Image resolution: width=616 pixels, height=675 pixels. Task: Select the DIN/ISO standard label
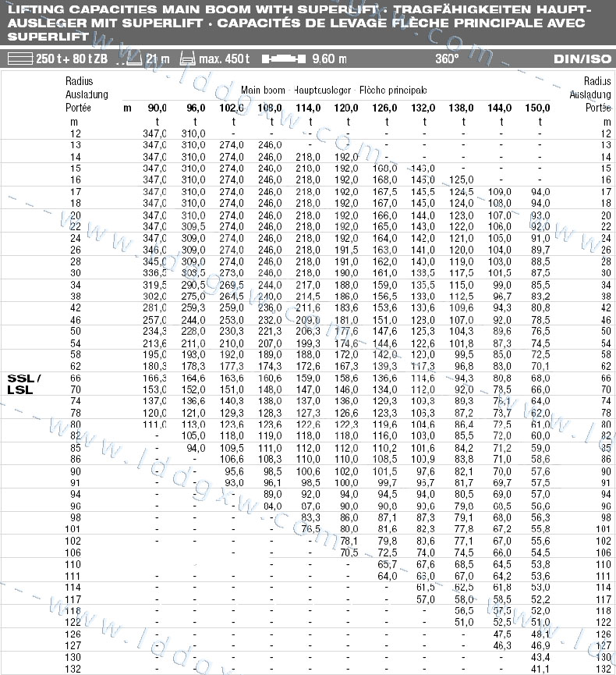[582, 59]
